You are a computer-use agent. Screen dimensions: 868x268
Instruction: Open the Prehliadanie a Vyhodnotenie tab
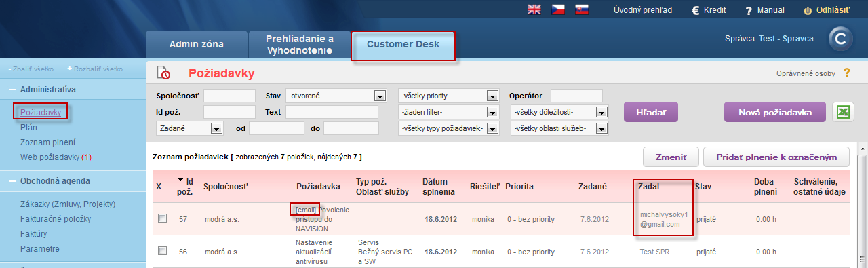[300, 45]
